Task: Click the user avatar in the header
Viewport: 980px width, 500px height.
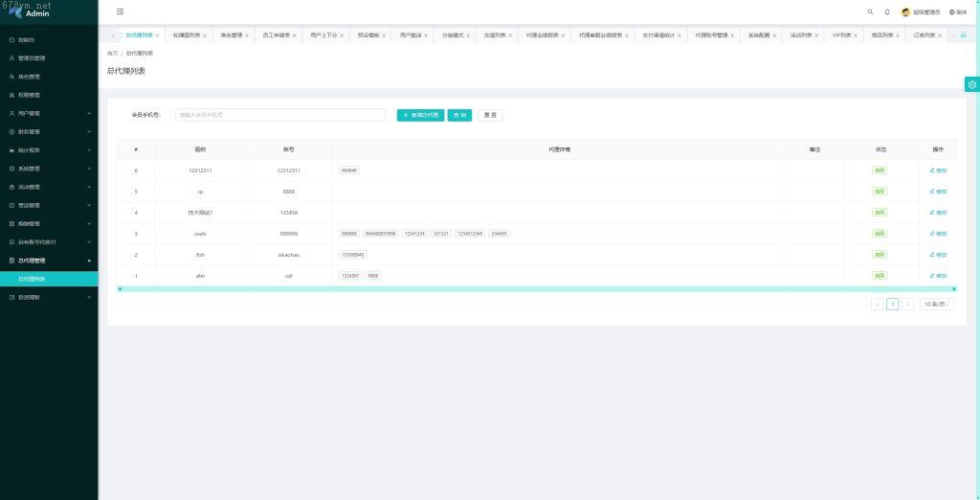Action: (905, 11)
